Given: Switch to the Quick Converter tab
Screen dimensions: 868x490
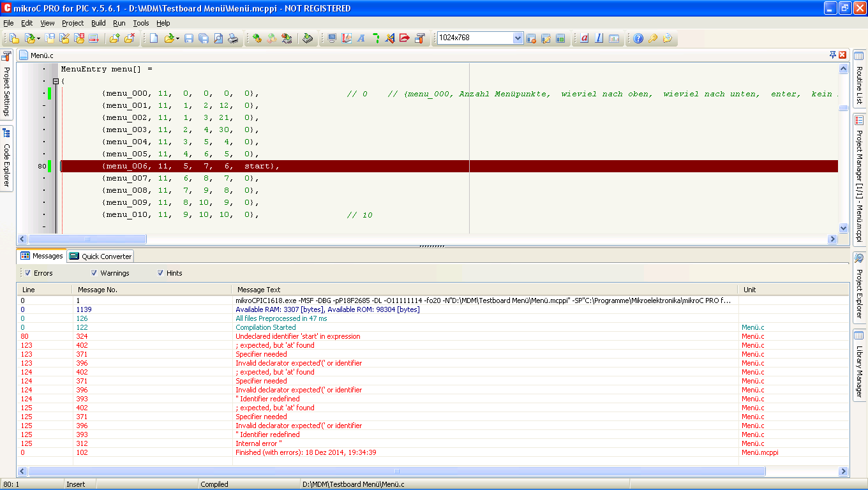Looking at the screenshot, I should (101, 256).
